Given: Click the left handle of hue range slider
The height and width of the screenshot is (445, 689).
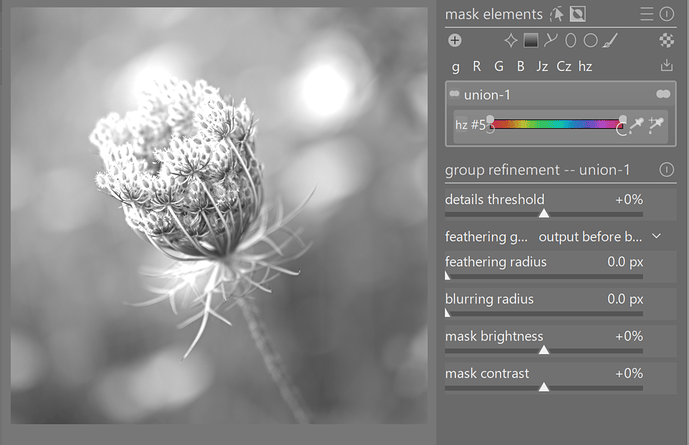Looking at the screenshot, I should point(490,123).
